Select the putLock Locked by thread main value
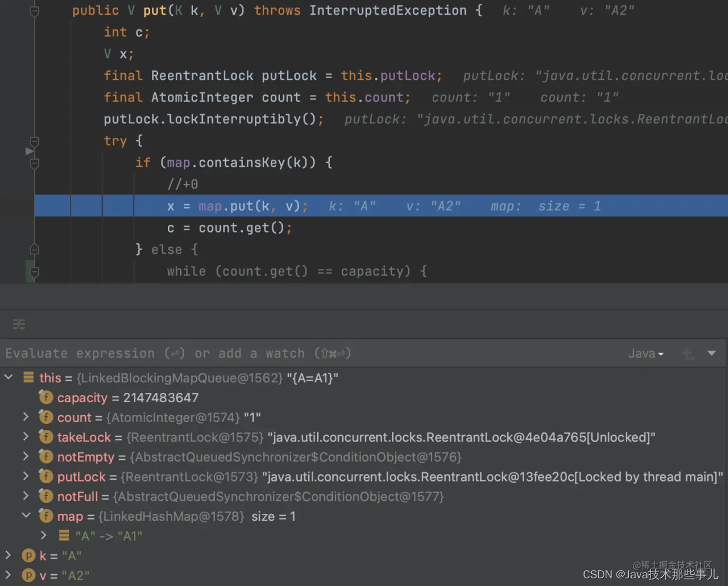Viewport: 728px width, 586px height. coord(493,477)
